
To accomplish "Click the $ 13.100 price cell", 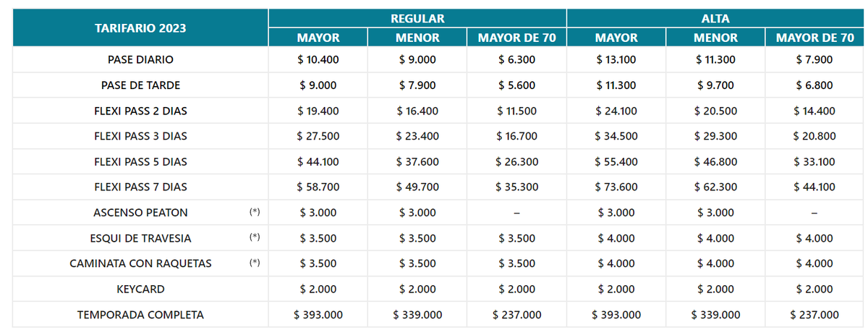I will (616, 59).
